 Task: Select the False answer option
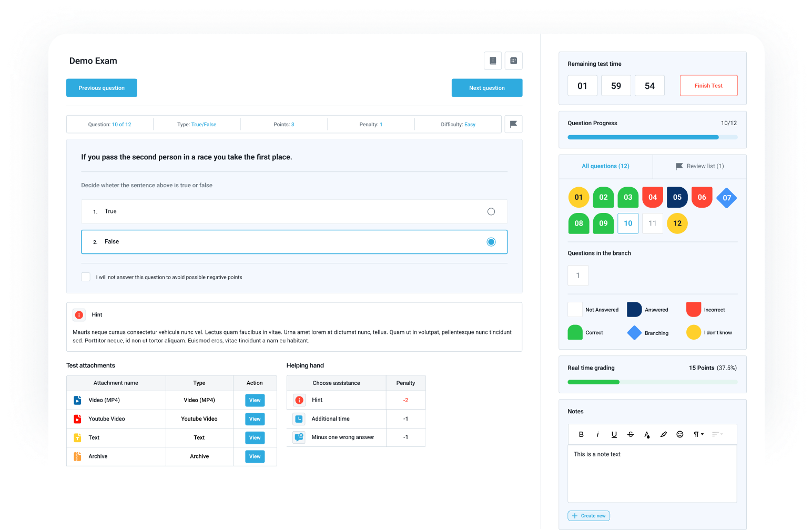(491, 241)
